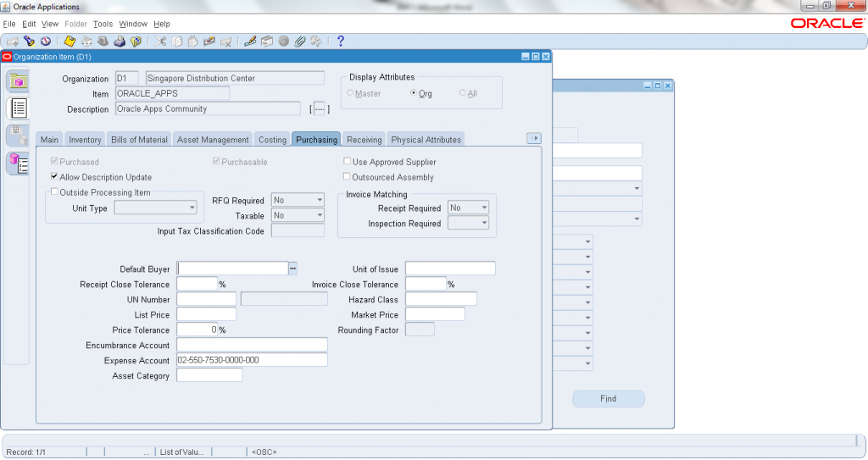Click the Expense Account field
868x460 pixels.
pyautogui.click(x=252, y=360)
